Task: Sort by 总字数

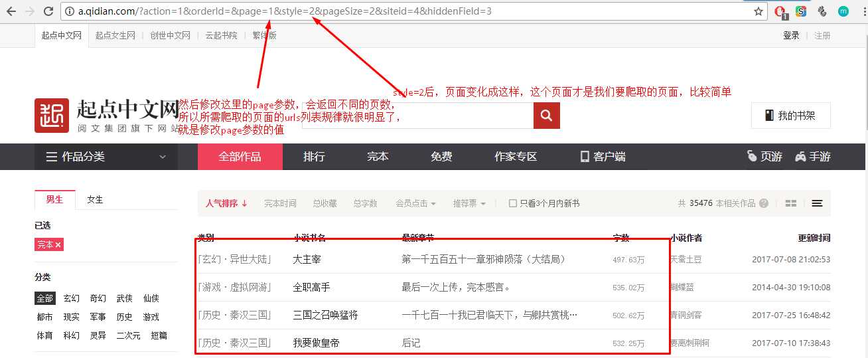Action: pos(365,203)
